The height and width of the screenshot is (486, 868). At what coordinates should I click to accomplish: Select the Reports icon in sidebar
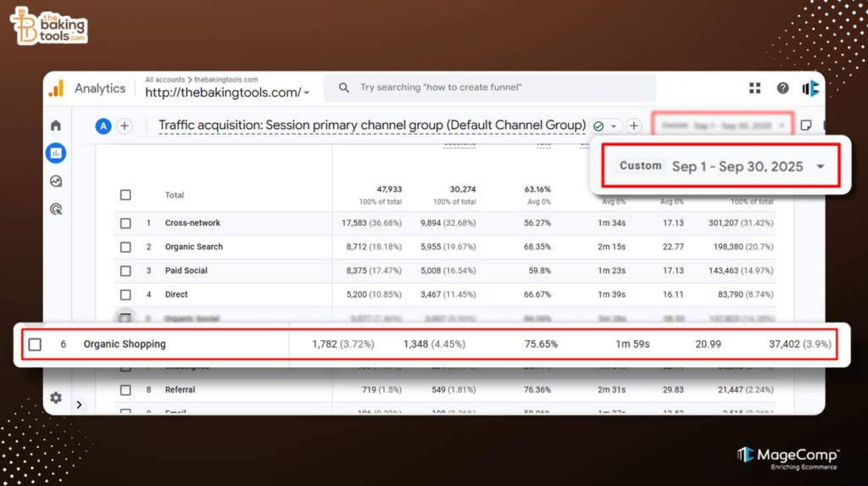coord(56,154)
